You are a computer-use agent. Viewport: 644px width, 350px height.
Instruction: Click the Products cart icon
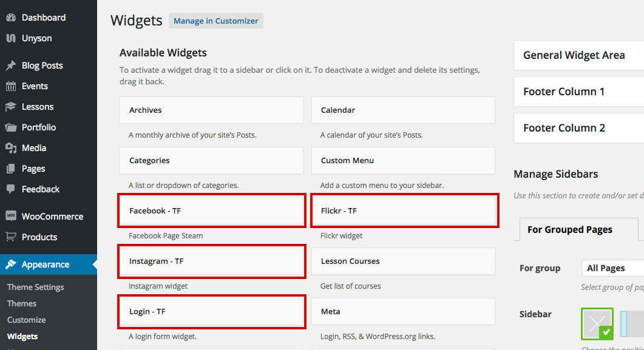11,237
